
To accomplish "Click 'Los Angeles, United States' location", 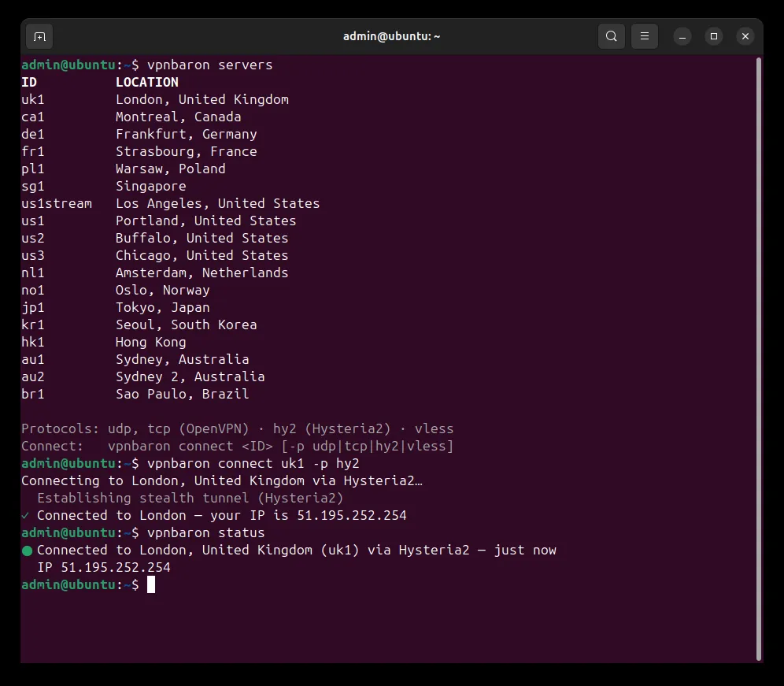I will click(217, 204).
